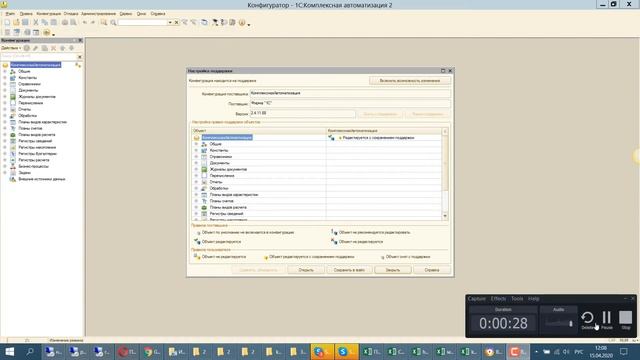The image size is (640, 360).
Task: Select Бизнес-процессы in the left tree
Action: coord(33,166)
